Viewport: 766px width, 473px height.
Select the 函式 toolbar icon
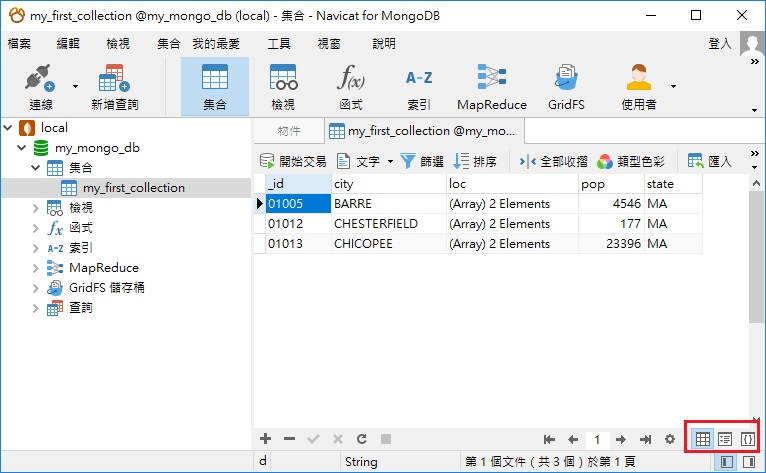click(x=351, y=80)
